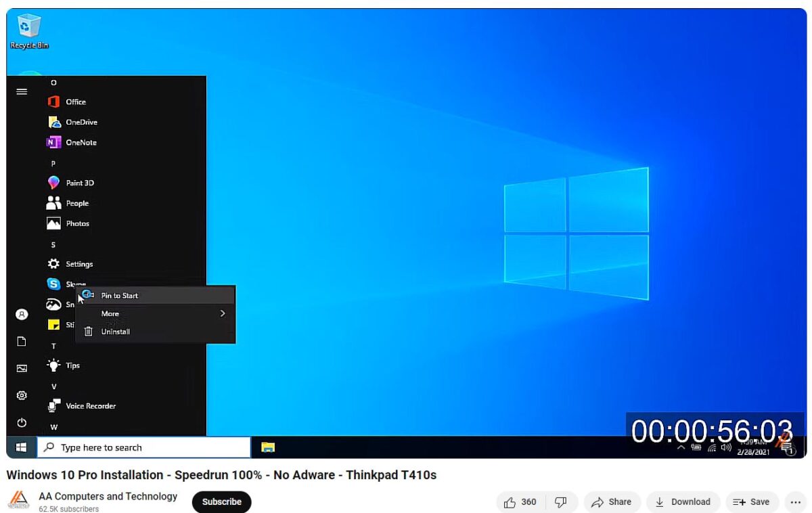
Task: Click the Skype app icon
Action: click(x=53, y=284)
